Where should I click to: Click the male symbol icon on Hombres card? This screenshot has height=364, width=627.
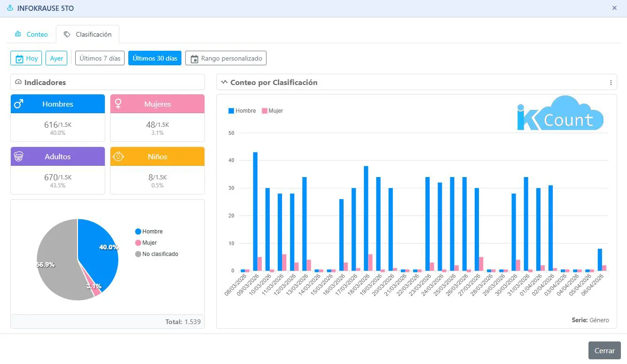[x=19, y=104]
